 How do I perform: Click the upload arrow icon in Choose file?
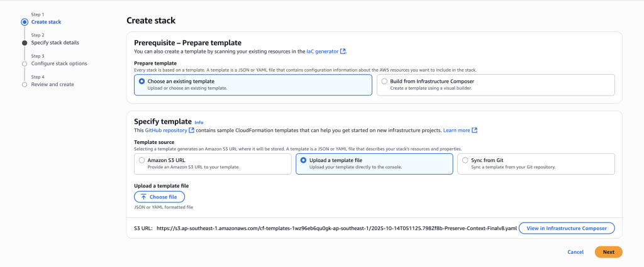point(143,197)
